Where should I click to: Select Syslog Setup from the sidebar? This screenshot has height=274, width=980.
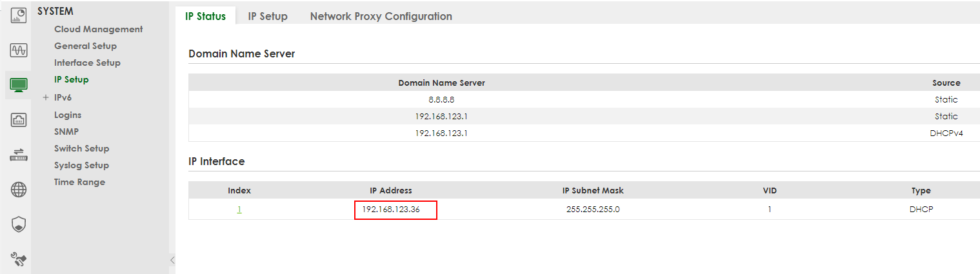coord(81,165)
